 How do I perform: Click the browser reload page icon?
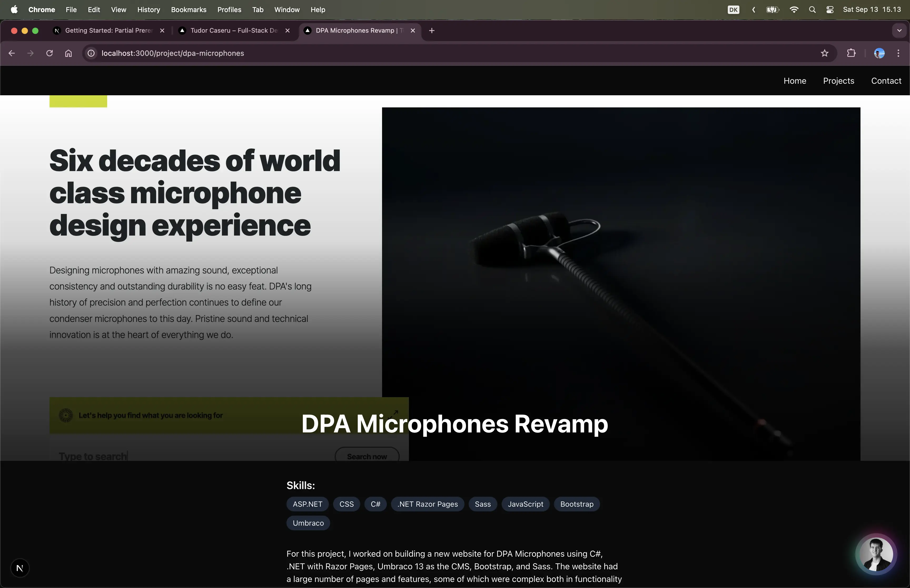[49, 53]
